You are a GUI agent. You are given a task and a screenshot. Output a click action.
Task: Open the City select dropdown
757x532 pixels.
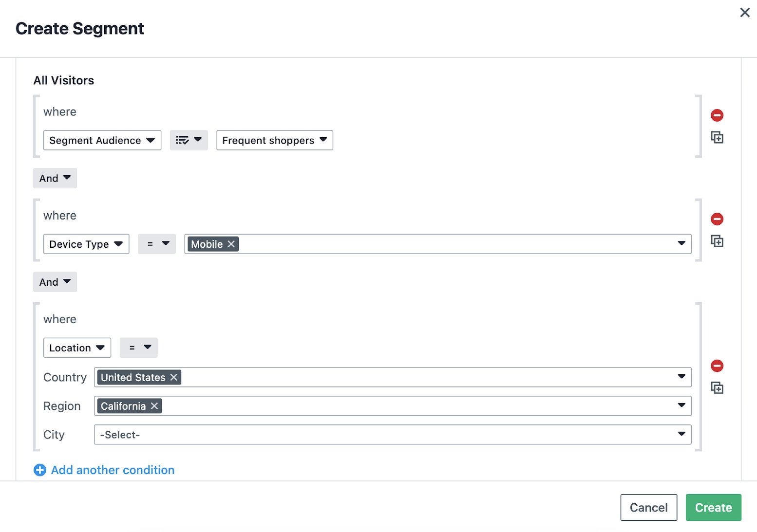(x=393, y=435)
